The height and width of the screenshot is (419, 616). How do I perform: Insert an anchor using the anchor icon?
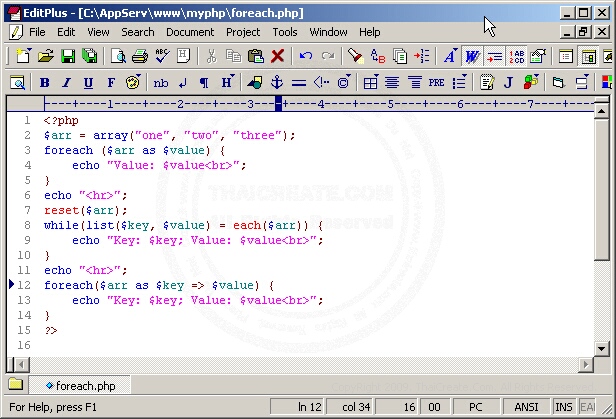277,82
